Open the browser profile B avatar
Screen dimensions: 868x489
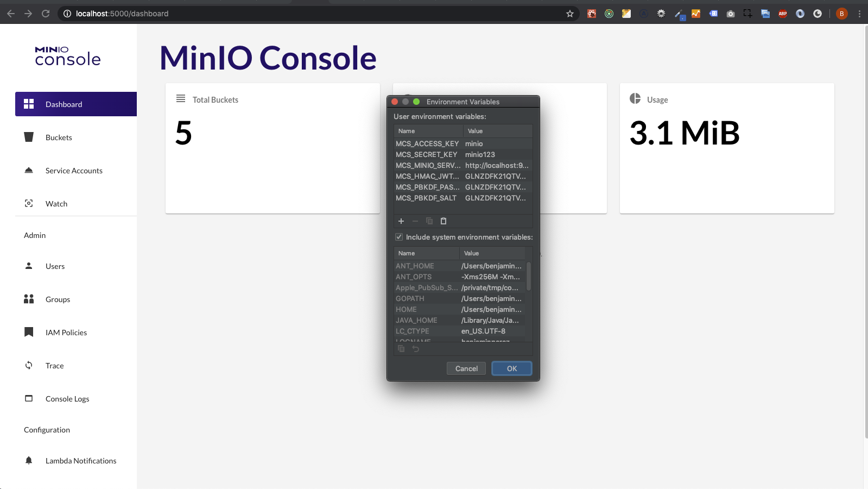pyautogui.click(x=842, y=14)
